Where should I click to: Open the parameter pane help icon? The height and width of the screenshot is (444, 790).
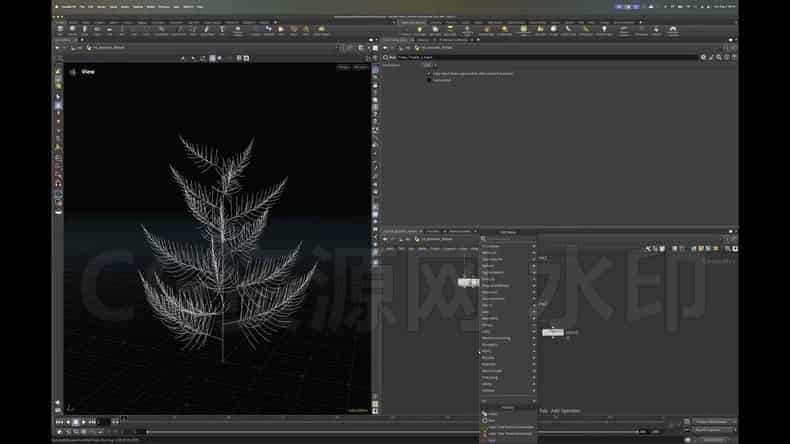(x=734, y=57)
